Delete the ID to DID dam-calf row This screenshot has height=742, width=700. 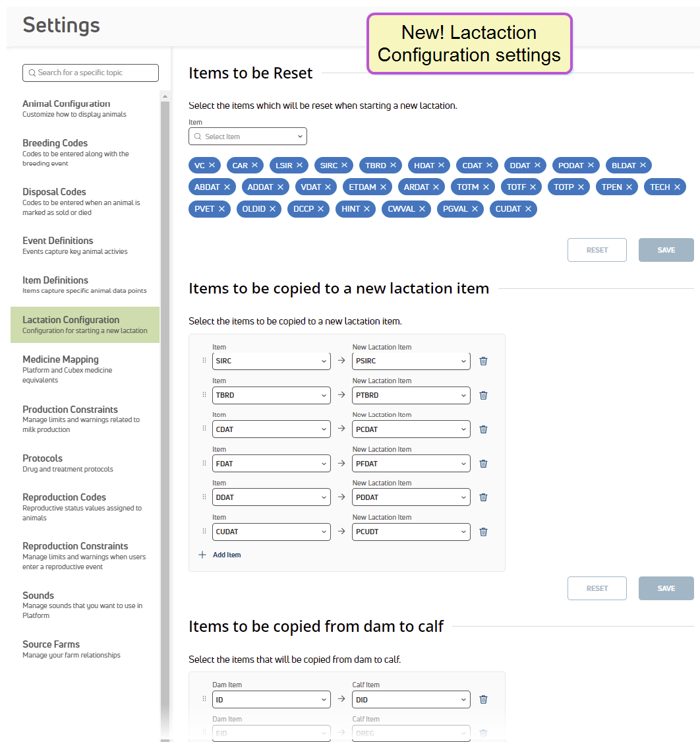click(483, 699)
